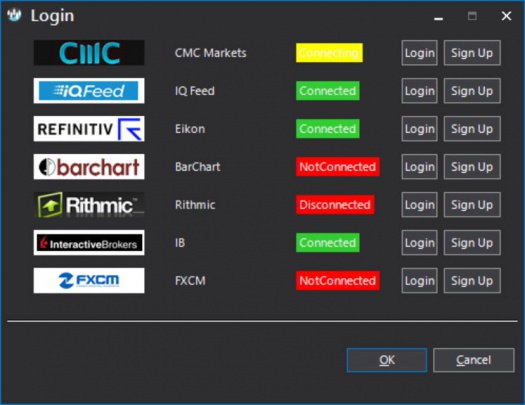
Task: Click the barchart logo
Action: [x=89, y=167]
